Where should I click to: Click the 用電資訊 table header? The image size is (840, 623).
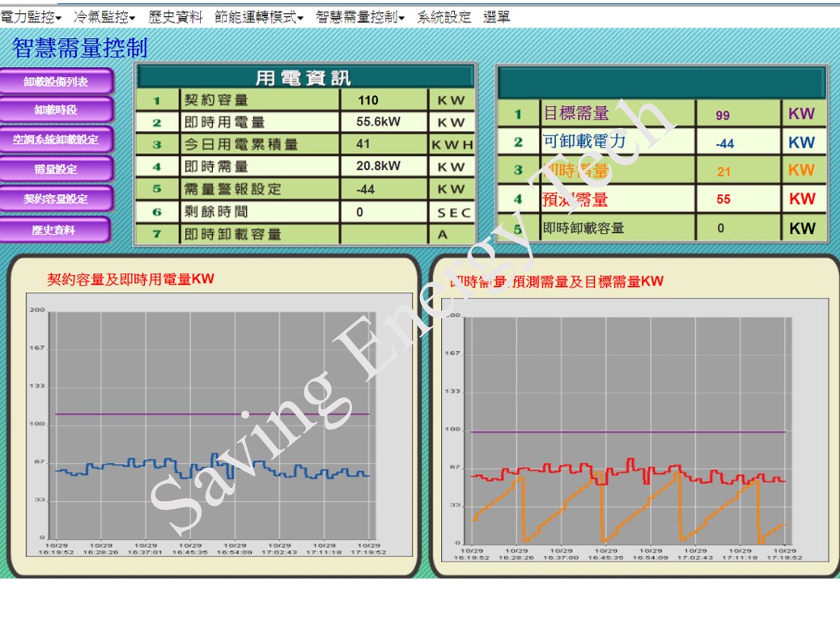pos(305,78)
